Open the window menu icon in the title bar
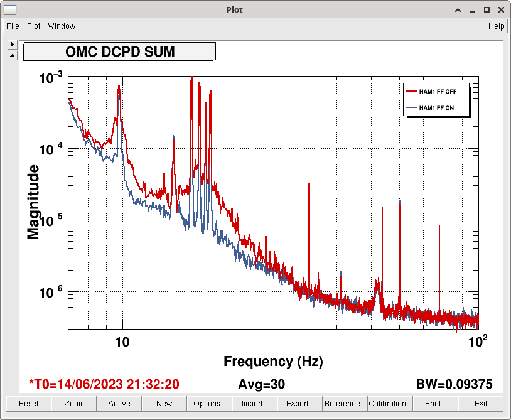 tap(10, 9)
